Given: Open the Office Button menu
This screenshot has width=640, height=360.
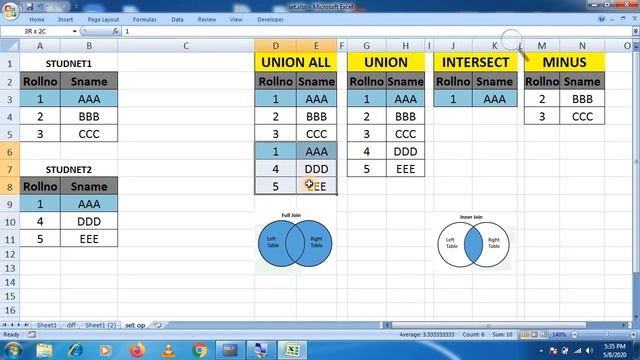Looking at the screenshot, I should (x=10, y=11).
